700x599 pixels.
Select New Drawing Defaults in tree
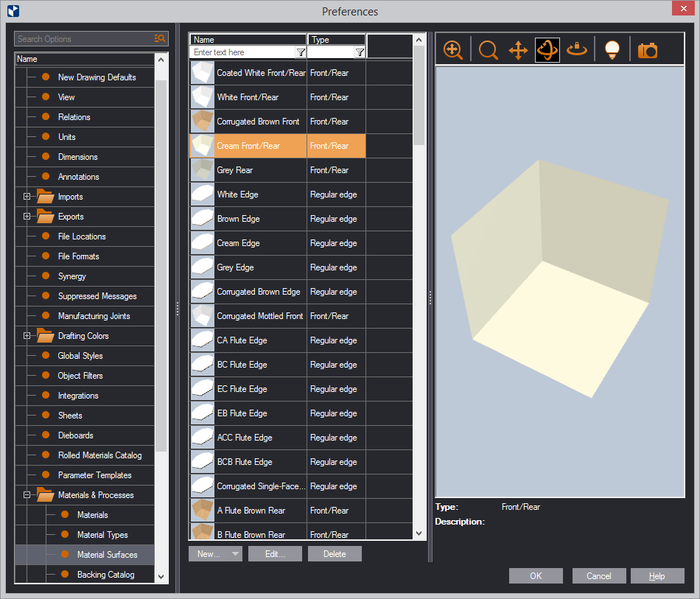pyautogui.click(x=97, y=77)
